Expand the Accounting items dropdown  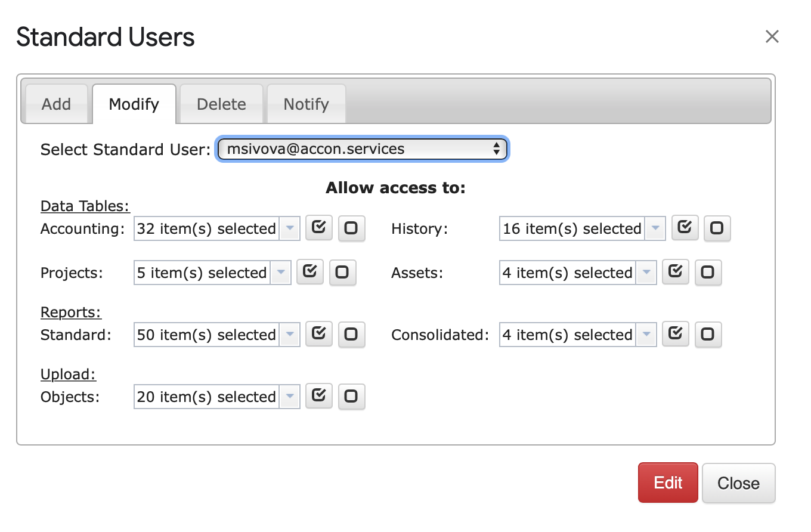[217, 228]
